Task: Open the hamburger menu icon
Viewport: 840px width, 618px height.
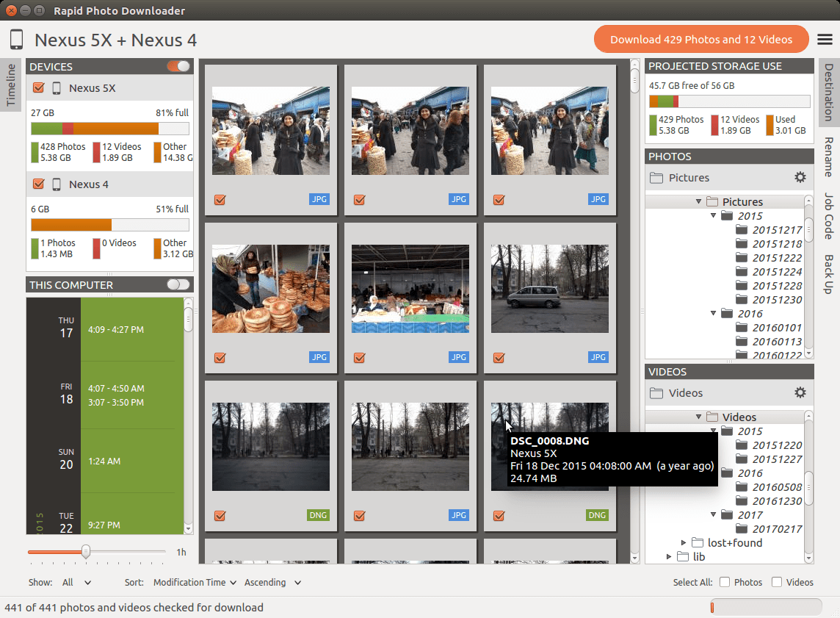Action: point(825,39)
